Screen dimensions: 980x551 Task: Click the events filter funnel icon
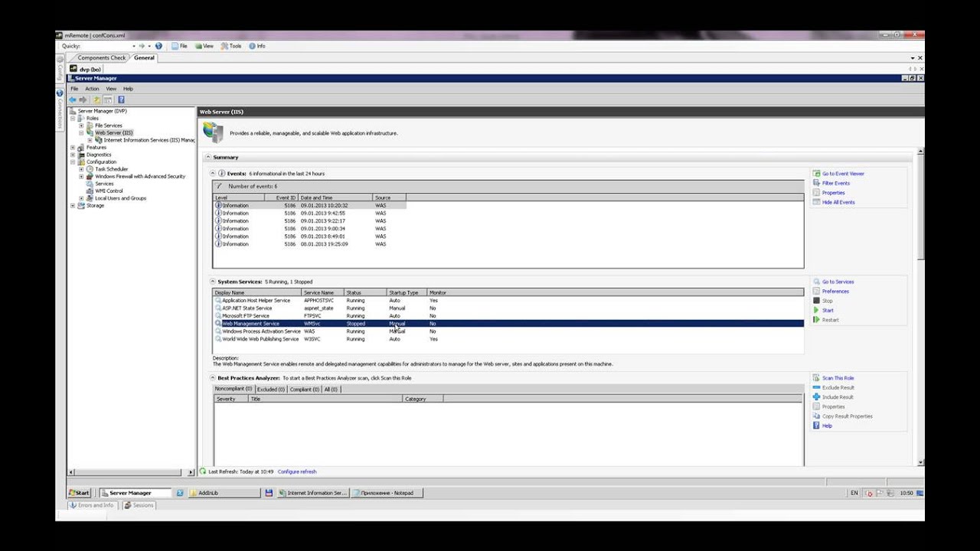click(220, 186)
